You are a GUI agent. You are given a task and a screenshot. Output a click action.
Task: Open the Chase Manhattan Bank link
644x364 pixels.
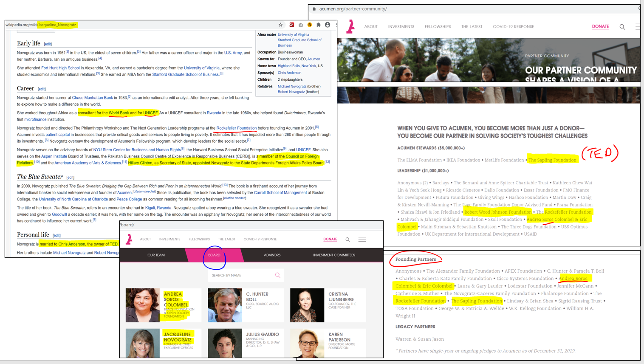coord(93,98)
